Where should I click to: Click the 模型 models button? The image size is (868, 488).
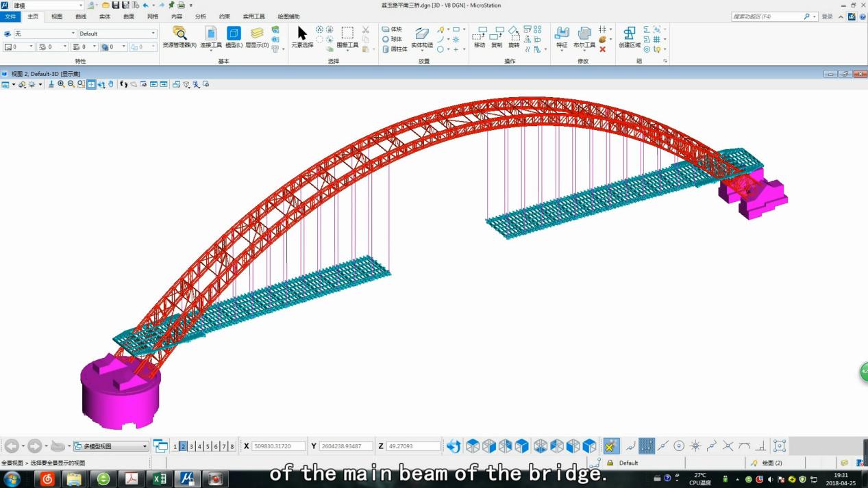[x=234, y=37]
